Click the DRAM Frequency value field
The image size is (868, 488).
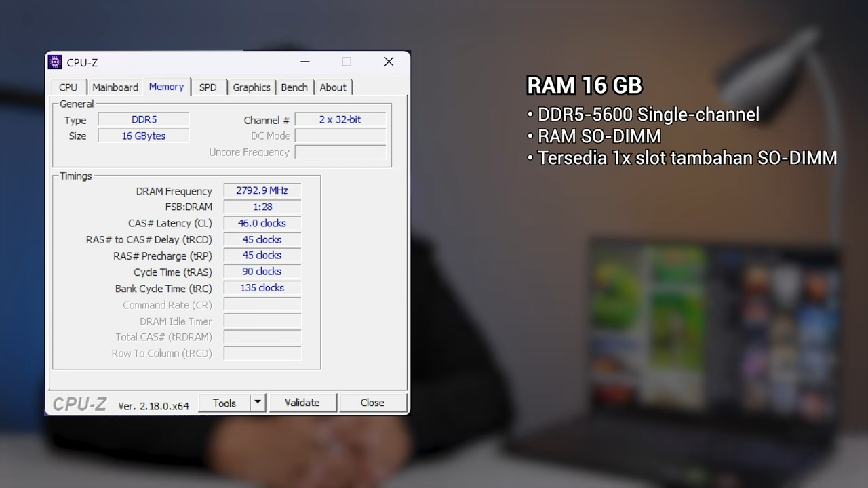(x=262, y=190)
